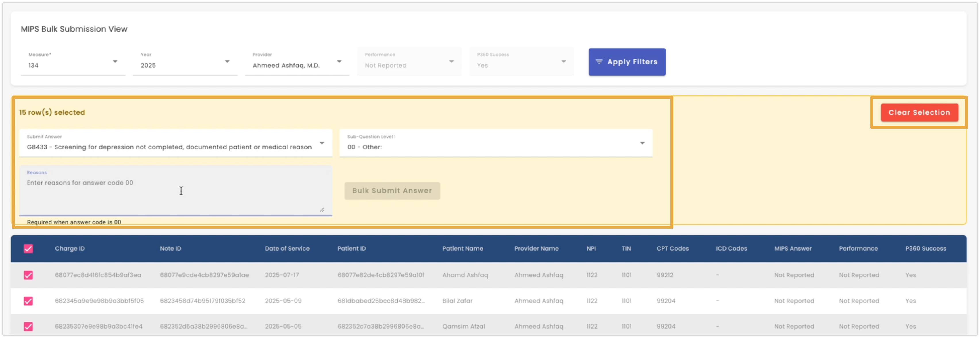Click patient name Qamsim Afzal
Screen dimensions: 980x338
click(x=463, y=327)
